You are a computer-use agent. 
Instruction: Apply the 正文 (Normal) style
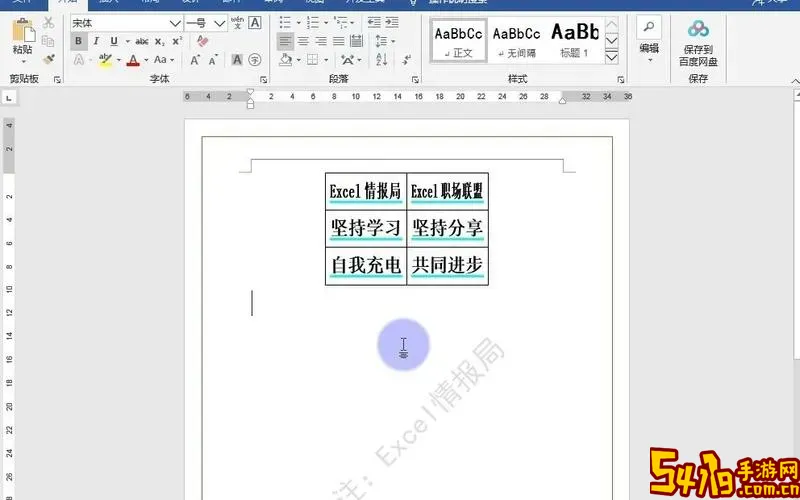[459, 40]
